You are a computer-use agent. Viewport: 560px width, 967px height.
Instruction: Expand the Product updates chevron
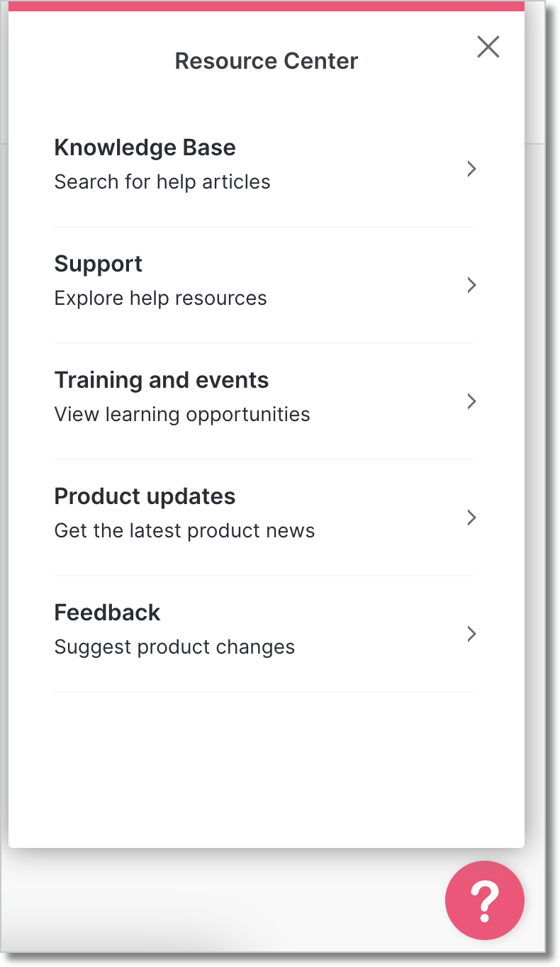click(471, 518)
